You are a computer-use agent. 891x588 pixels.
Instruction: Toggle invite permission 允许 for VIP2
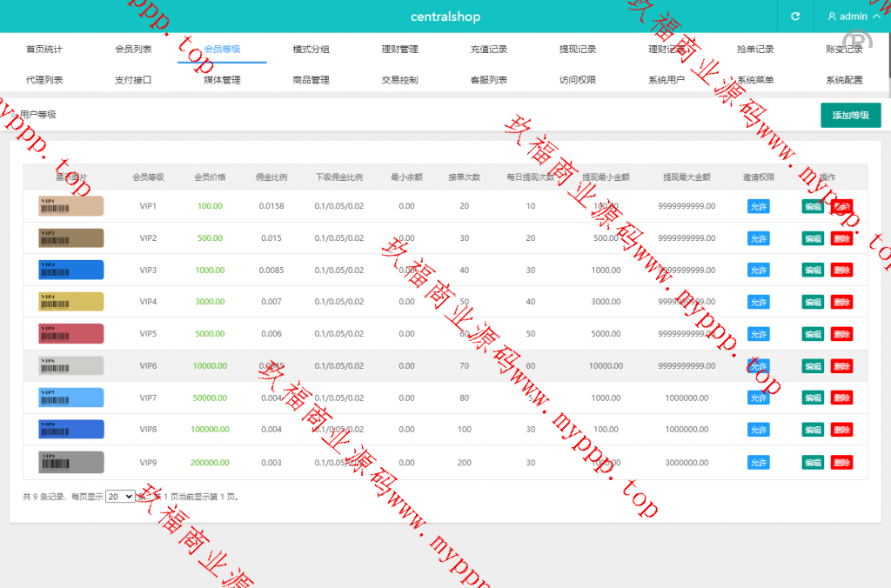pyautogui.click(x=758, y=238)
